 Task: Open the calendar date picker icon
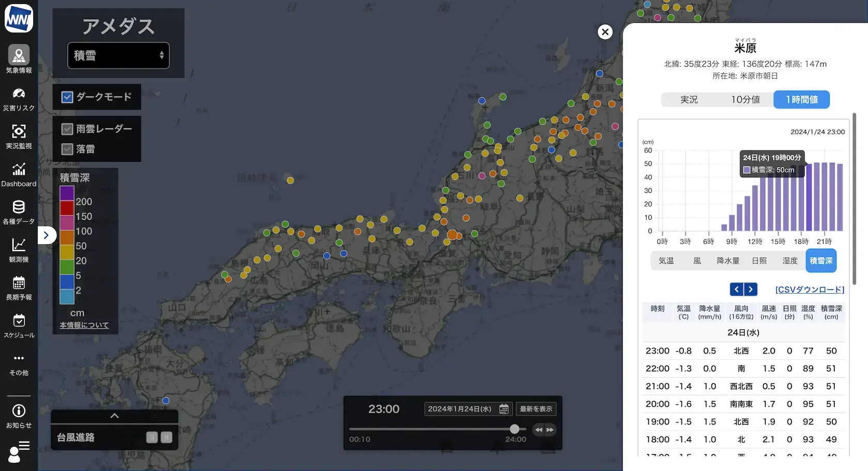[504, 409]
